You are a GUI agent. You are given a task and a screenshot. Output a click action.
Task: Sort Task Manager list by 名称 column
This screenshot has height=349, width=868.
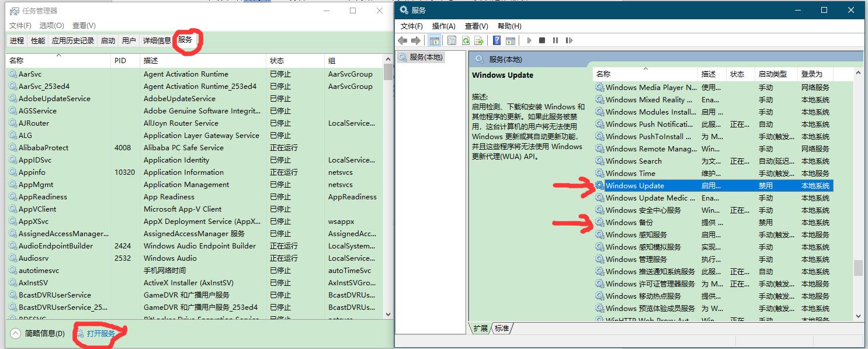58,60
